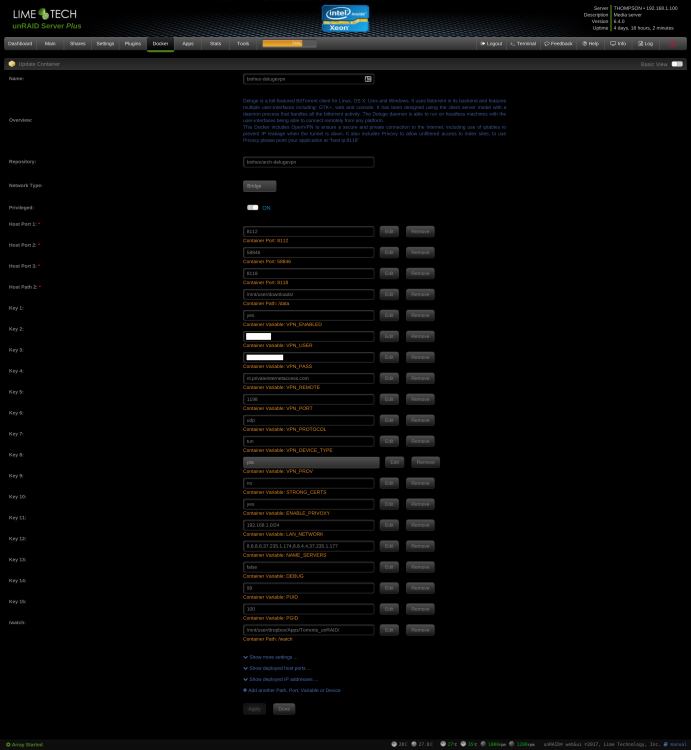This screenshot has height=750, width=691.
Task: Click the 28 C temperature icon in the status bar
Action: (x=394, y=744)
